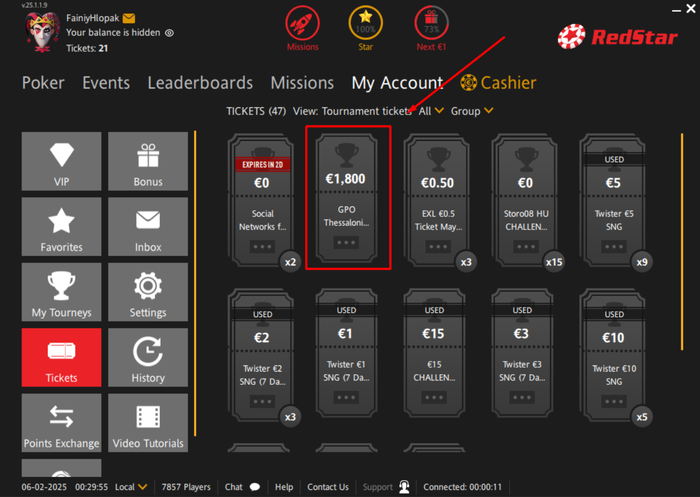Select the Storo08 HU CHALLENGE ticket
Screen dimensions: 700x497
pos(525,201)
